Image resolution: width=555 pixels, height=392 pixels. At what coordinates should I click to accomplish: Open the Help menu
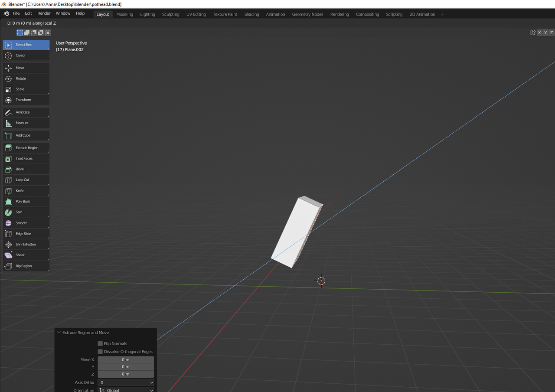(x=80, y=13)
